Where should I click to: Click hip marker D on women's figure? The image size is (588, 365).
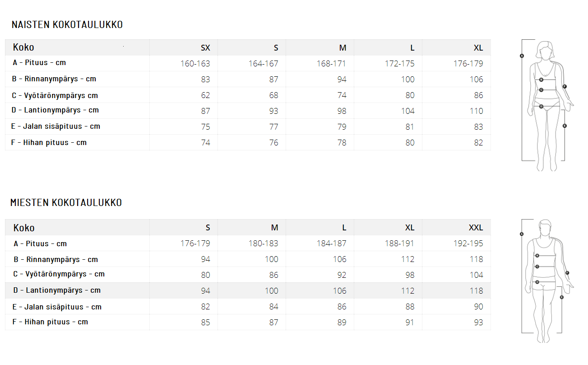click(x=541, y=107)
